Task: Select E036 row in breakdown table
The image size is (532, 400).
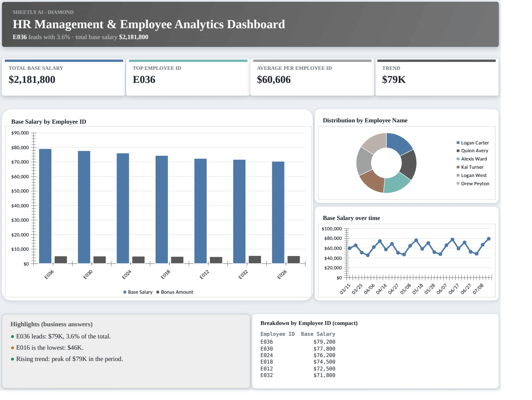Action: click(x=298, y=342)
